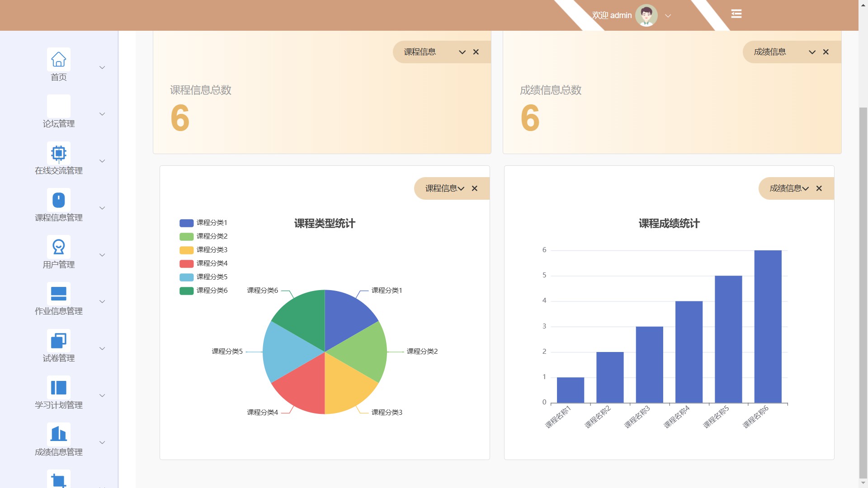Select the study plan management icon
The width and height of the screenshot is (868, 488).
[x=58, y=388]
